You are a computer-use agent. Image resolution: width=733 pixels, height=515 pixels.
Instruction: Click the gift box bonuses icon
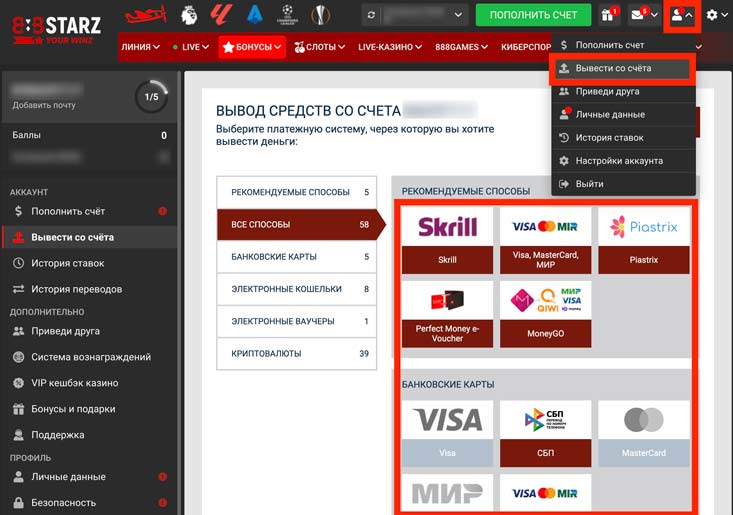coord(608,15)
